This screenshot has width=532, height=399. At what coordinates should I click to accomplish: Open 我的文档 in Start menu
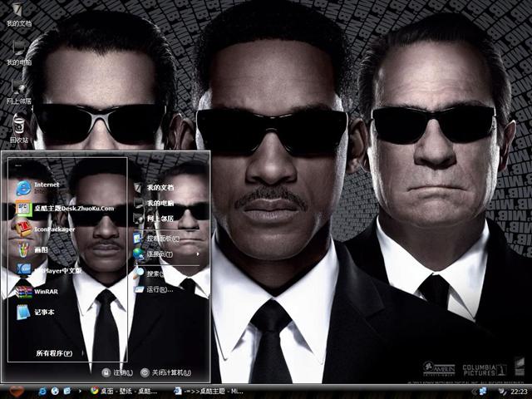[154, 188]
